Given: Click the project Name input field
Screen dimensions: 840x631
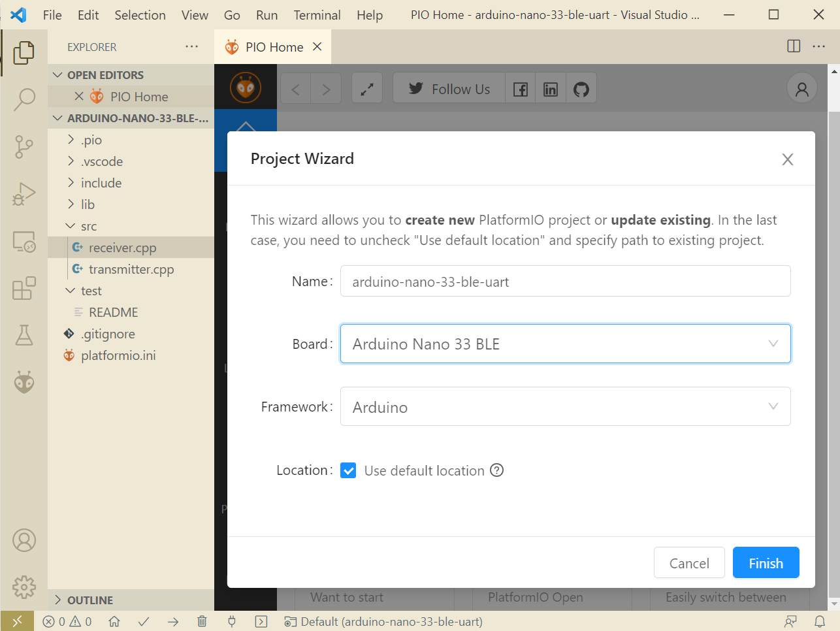Looking at the screenshot, I should (x=566, y=281).
